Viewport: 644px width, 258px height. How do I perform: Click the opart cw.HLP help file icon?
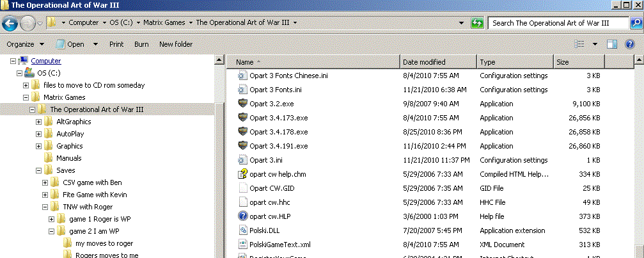tap(243, 216)
